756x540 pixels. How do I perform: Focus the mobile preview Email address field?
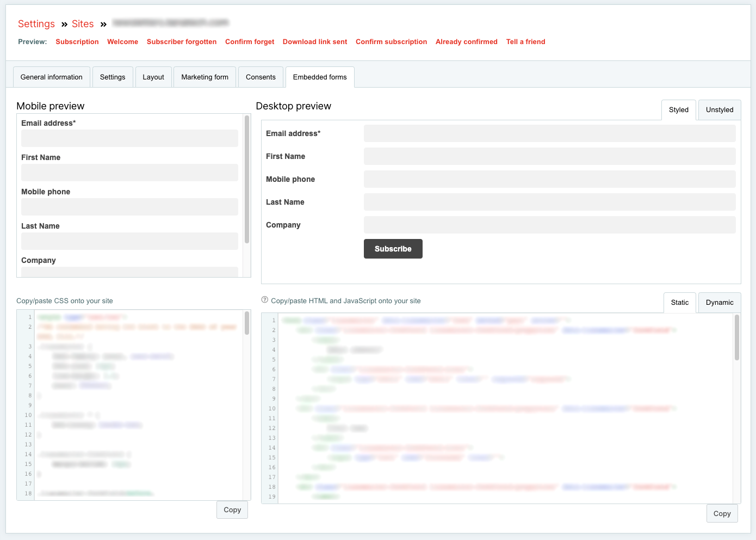[x=129, y=138]
